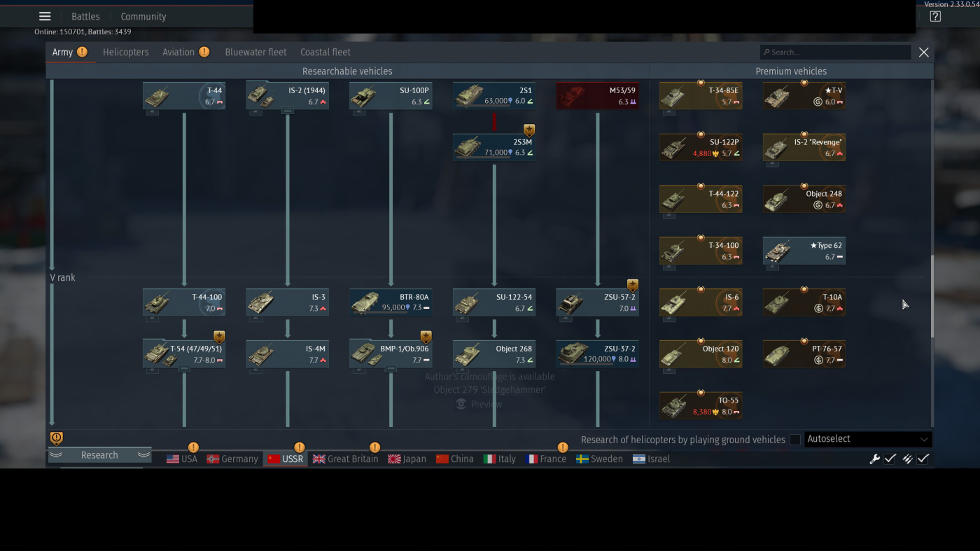Click the eye icon beside Preview
980x551 pixels.
(x=461, y=404)
